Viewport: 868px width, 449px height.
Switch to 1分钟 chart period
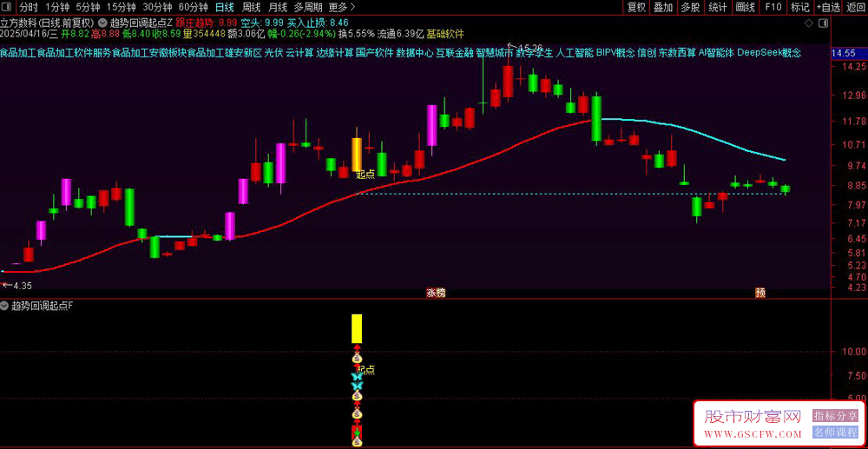[x=56, y=7]
